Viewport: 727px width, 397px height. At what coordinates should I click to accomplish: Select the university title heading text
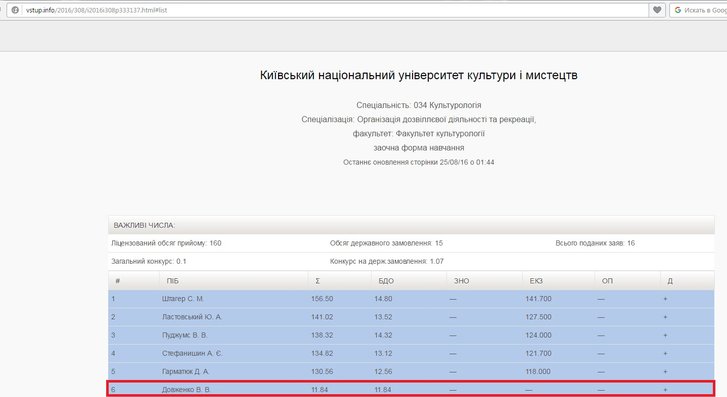click(x=419, y=75)
